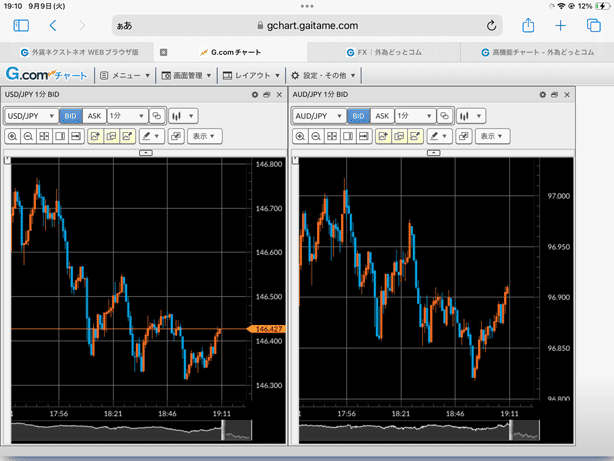Switch the AUD/JPY chart to ASK price

click(x=381, y=116)
